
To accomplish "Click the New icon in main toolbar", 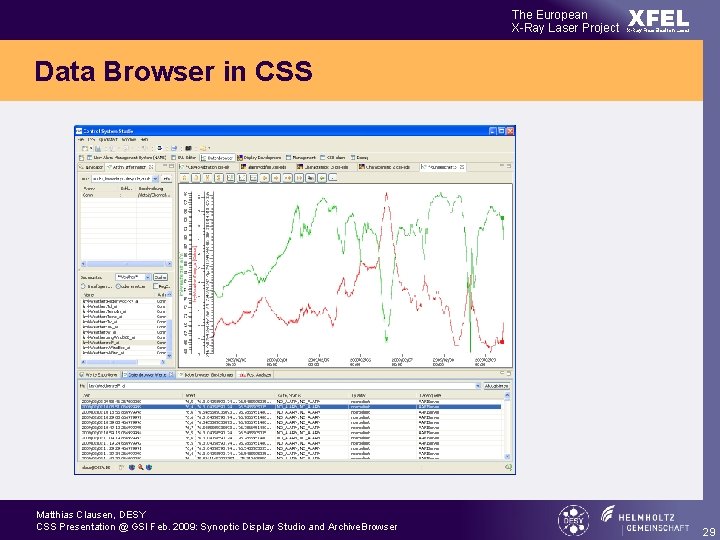I will 85,148.
